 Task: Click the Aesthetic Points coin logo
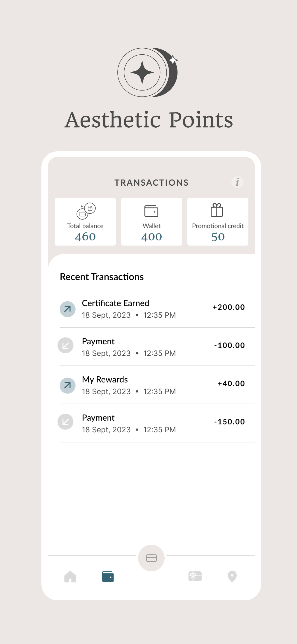tap(148, 72)
